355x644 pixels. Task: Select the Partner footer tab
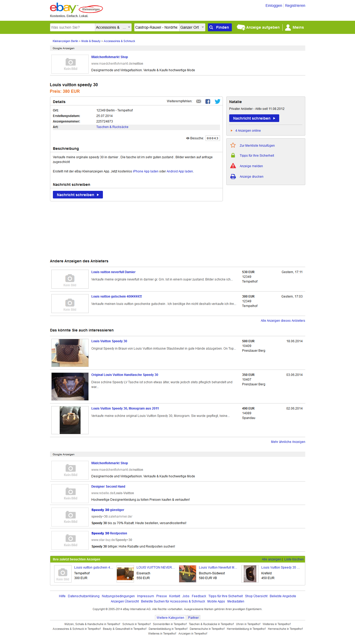(x=193, y=618)
